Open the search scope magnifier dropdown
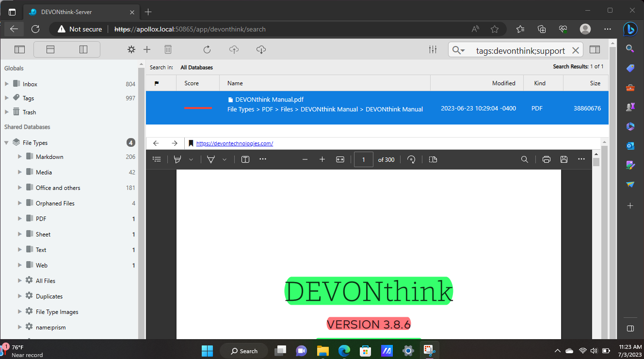The width and height of the screenshot is (644, 359). tap(459, 50)
